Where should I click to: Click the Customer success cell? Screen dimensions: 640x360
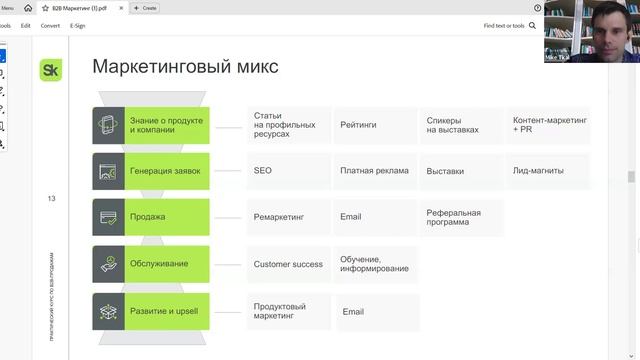pos(289,264)
